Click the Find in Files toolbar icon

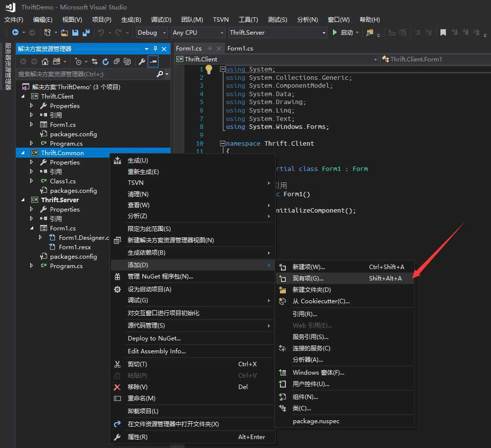click(x=370, y=32)
